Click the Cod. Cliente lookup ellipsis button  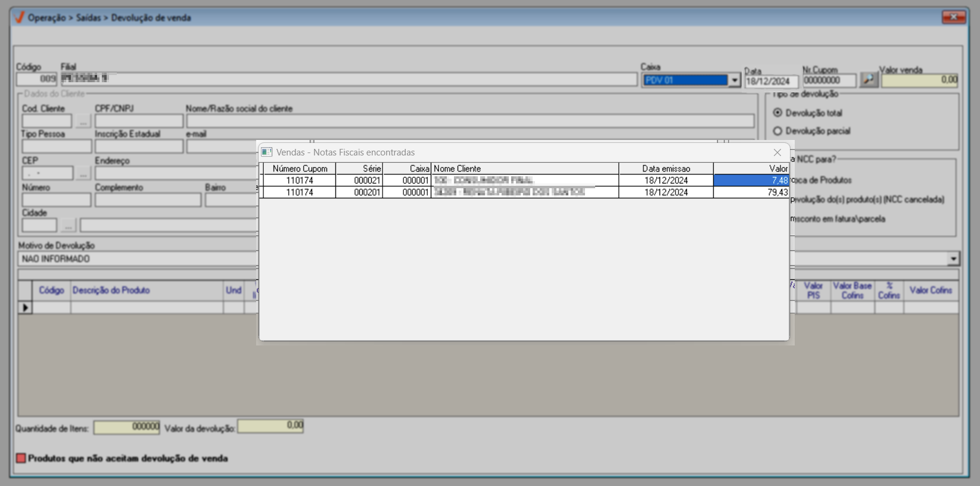(83, 121)
